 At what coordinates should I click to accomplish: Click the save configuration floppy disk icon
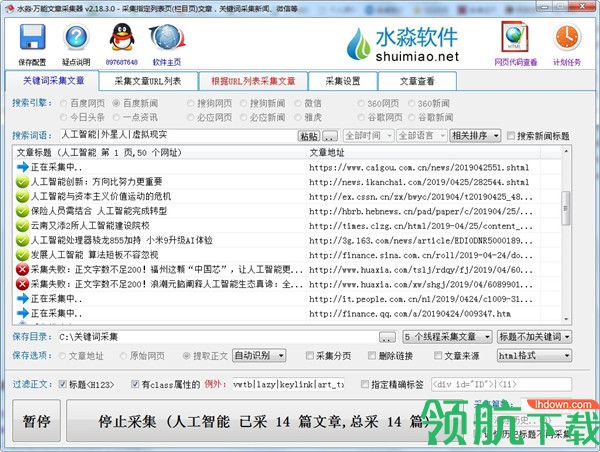tap(33, 38)
